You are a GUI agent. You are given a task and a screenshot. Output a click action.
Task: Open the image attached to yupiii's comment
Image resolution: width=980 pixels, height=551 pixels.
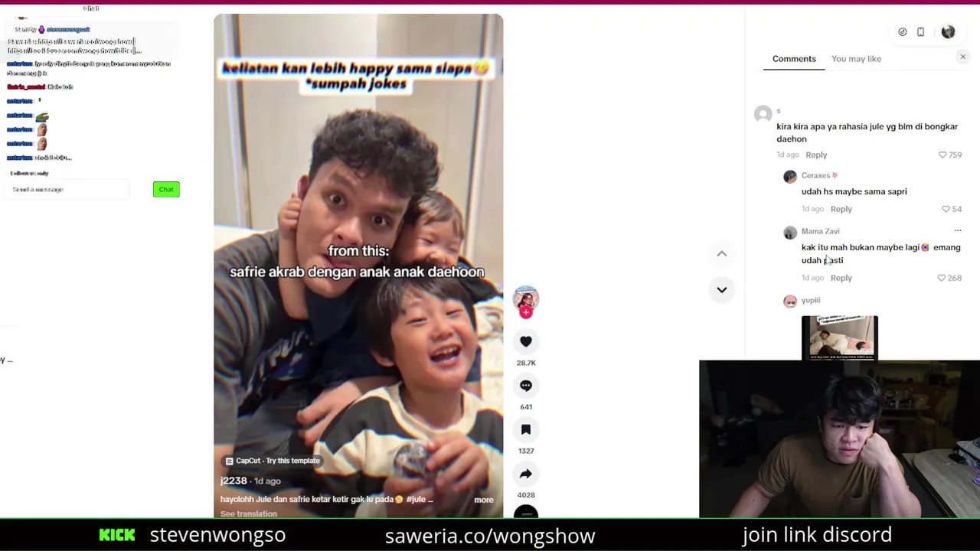840,337
